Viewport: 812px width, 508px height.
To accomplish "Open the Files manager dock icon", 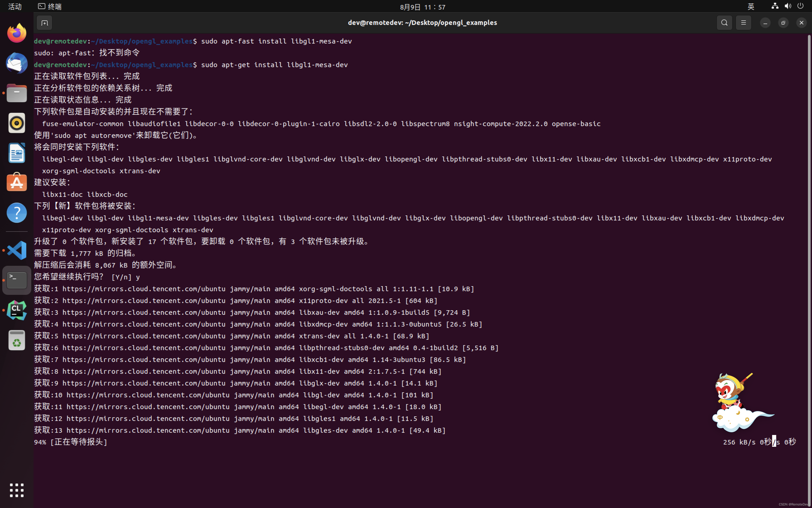I will coord(17,93).
